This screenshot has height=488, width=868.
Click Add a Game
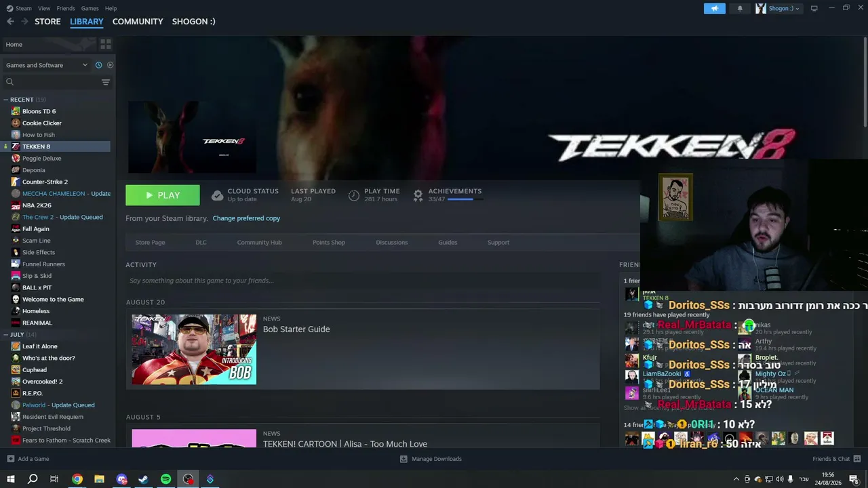pos(28,459)
